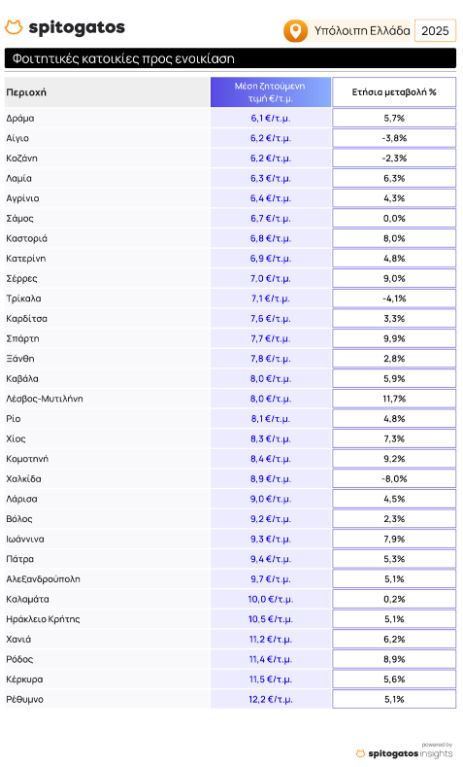
Task: Select the 2025 year box
Action: pos(435,31)
